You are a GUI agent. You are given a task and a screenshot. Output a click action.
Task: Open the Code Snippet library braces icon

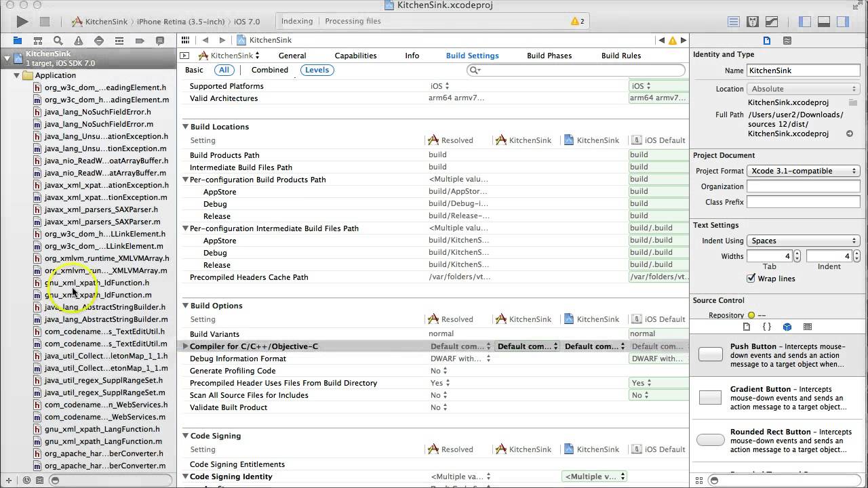pos(767,327)
